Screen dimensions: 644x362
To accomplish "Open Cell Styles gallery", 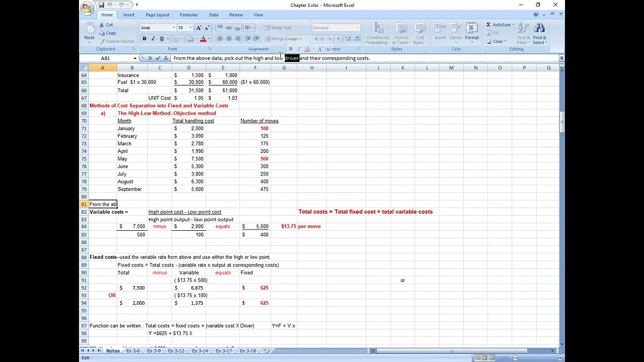I will (420, 34).
